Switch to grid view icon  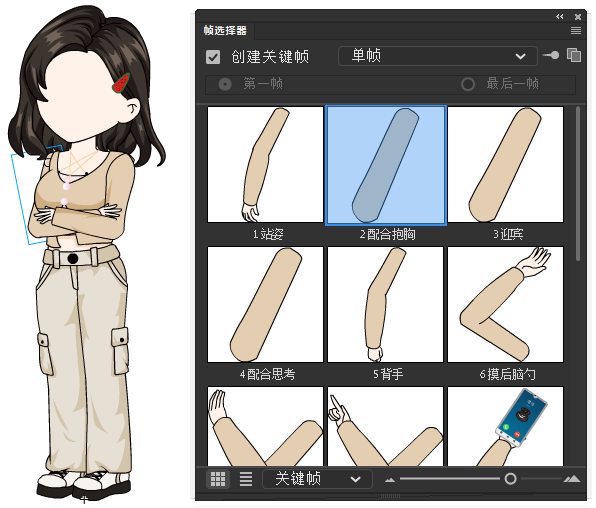click(218, 479)
